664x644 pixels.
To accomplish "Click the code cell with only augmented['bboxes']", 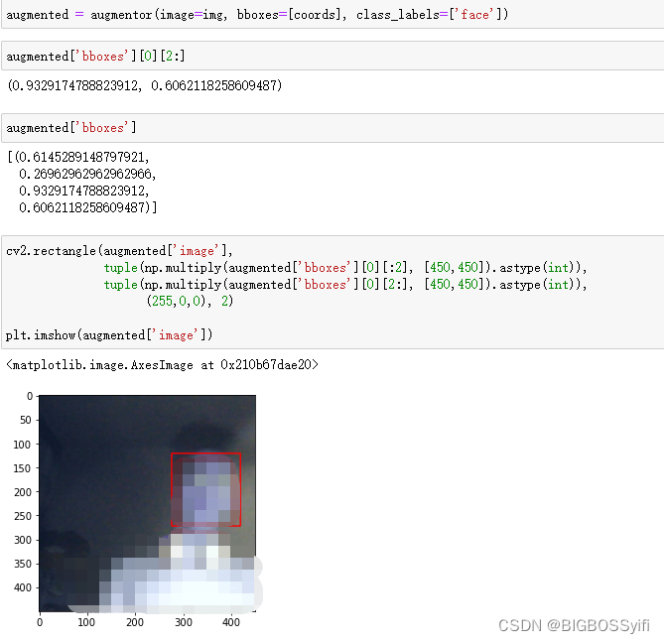I will point(332,127).
